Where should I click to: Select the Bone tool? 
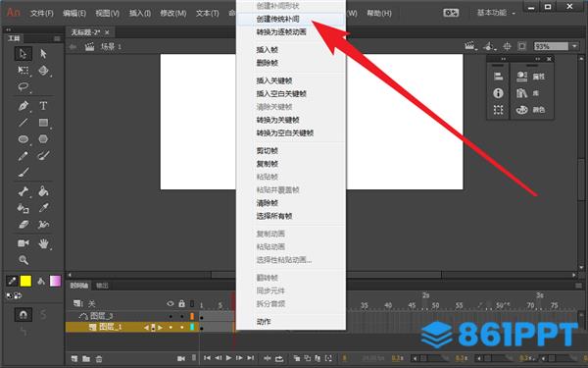[24, 191]
